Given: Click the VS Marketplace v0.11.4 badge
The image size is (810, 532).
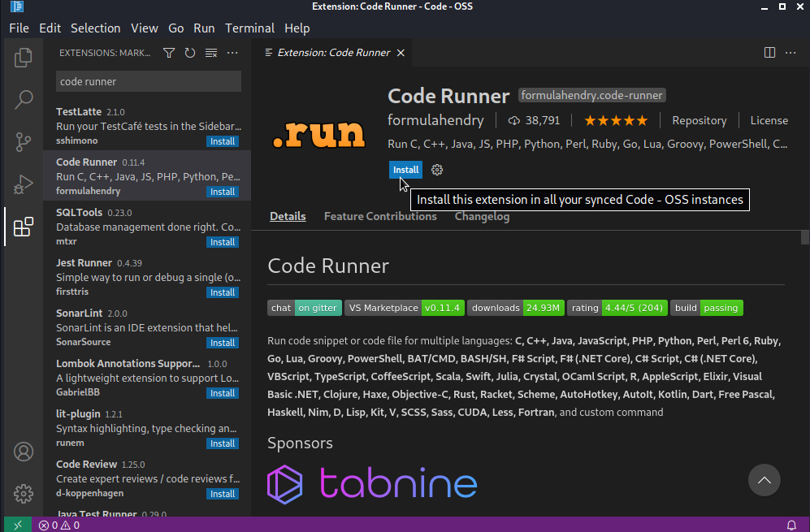Looking at the screenshot, I should 405,308.
